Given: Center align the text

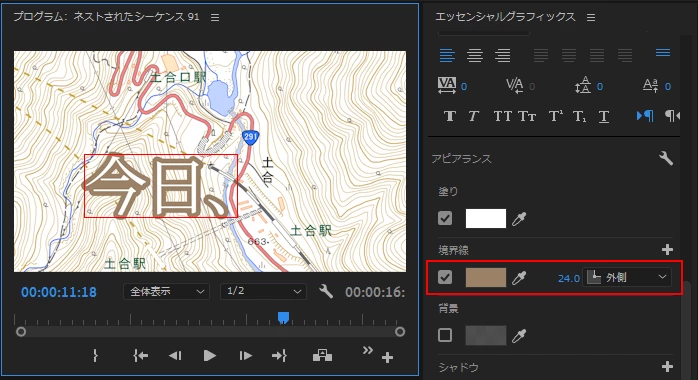Looking at the screenshot, I should [x=475, y=56].
